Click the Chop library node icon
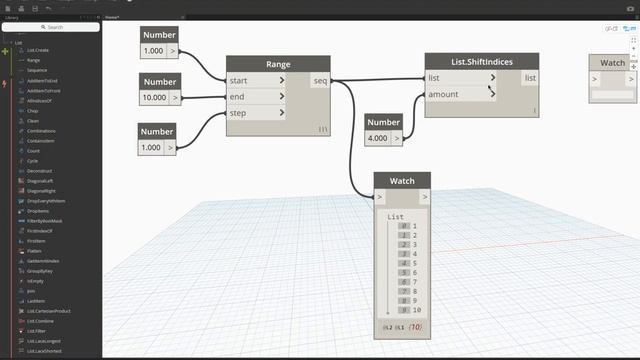640x360 pixels. point(21,111)
